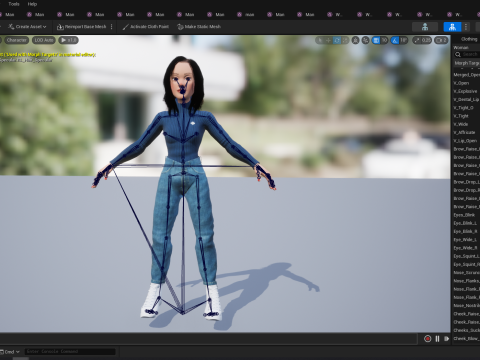Select the object selection mode tool
This screenshot has width=480, height=360.
point(320,40)
